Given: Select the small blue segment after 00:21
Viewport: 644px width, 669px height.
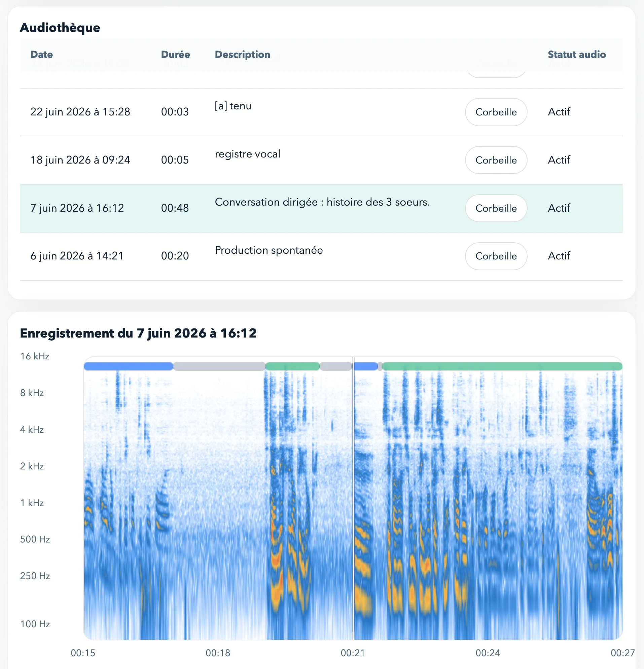Looking at the screenshot, I should click(365, 366).
